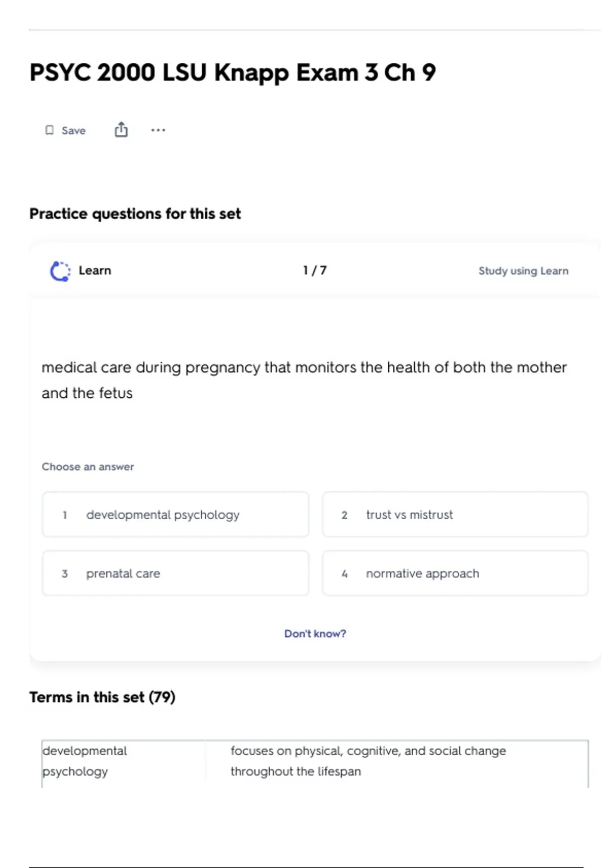Click the "Don't know?" link
The height and width of the screenshot is (868, 613).
tap(315, 634)
